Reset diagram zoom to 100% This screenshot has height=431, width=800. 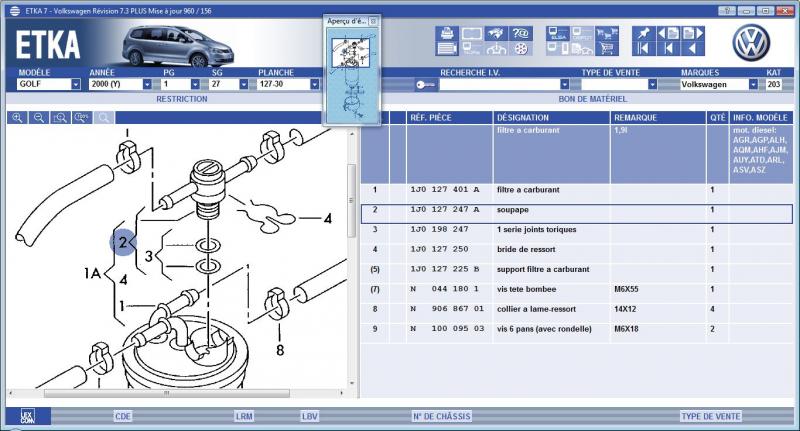(x=82, y=118)
